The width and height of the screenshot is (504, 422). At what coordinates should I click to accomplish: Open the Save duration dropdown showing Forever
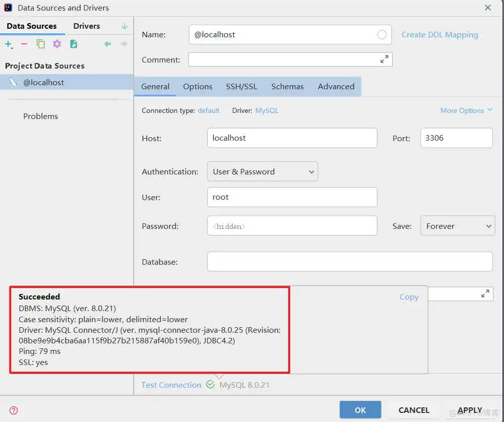pos(457,225)
